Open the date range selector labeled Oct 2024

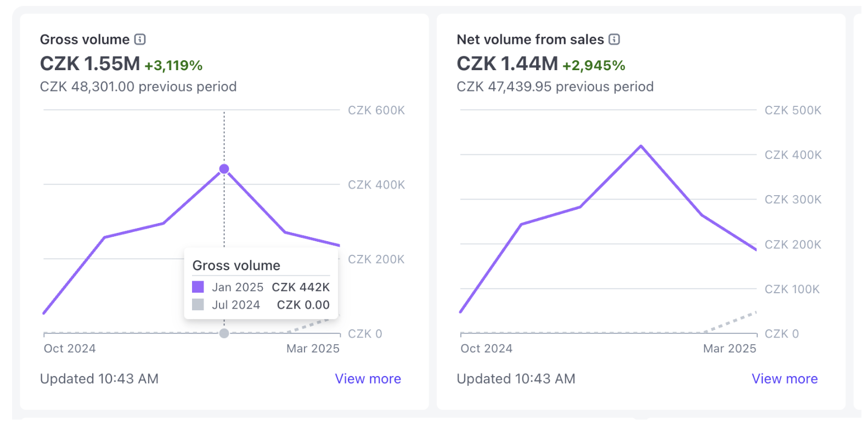click(x=69, y=348)
